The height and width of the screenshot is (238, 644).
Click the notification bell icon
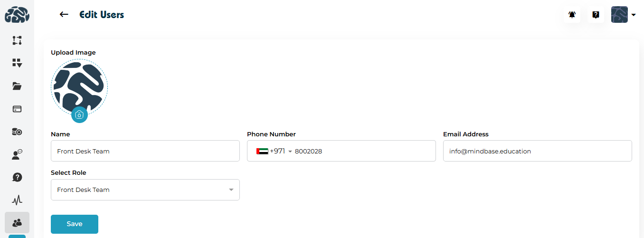(572, 15)
